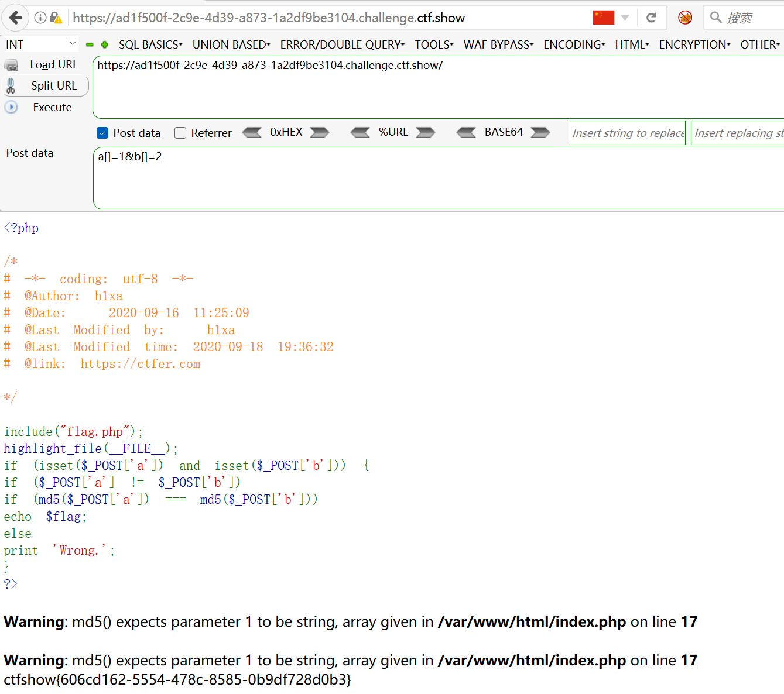Image resolution: width=784 pixels, height=694 pixels.
Task: Click the Load URL printer icon
Action: (x=12, y=65)
